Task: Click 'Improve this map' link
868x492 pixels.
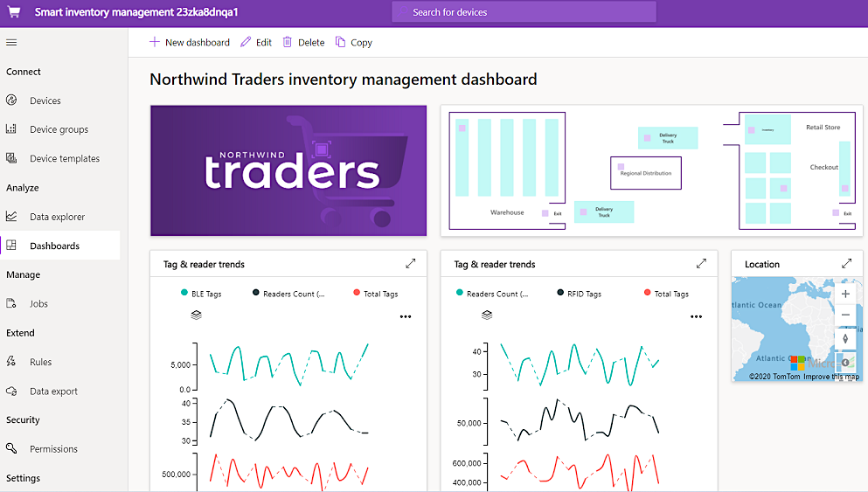Action: pos(831,377)
